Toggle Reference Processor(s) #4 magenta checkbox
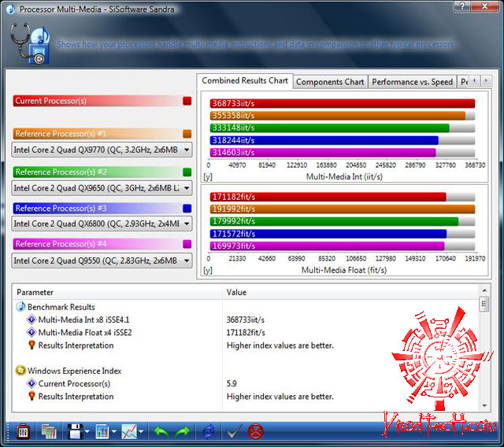 (x=187, y=244)
